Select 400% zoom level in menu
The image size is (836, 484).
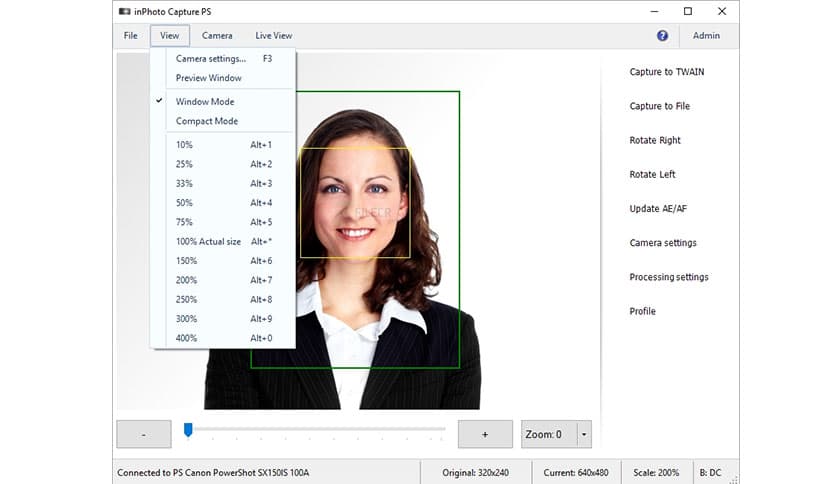pos(186,338)
